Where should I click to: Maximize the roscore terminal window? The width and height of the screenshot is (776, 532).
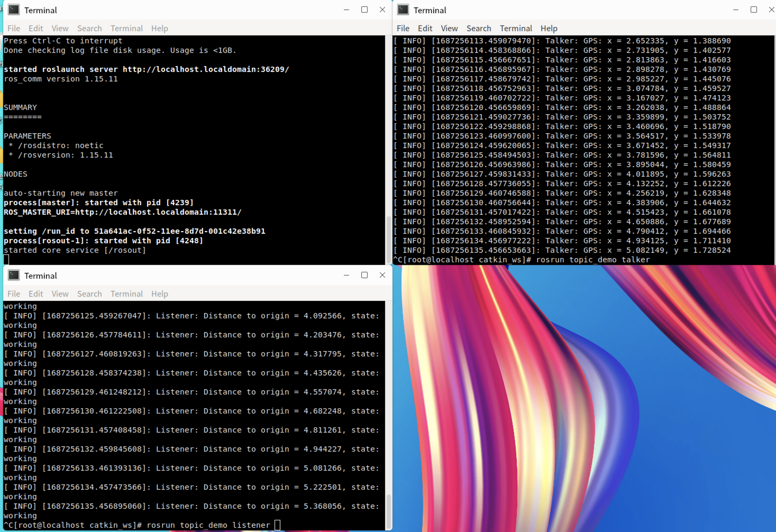(x=364, y=10)
